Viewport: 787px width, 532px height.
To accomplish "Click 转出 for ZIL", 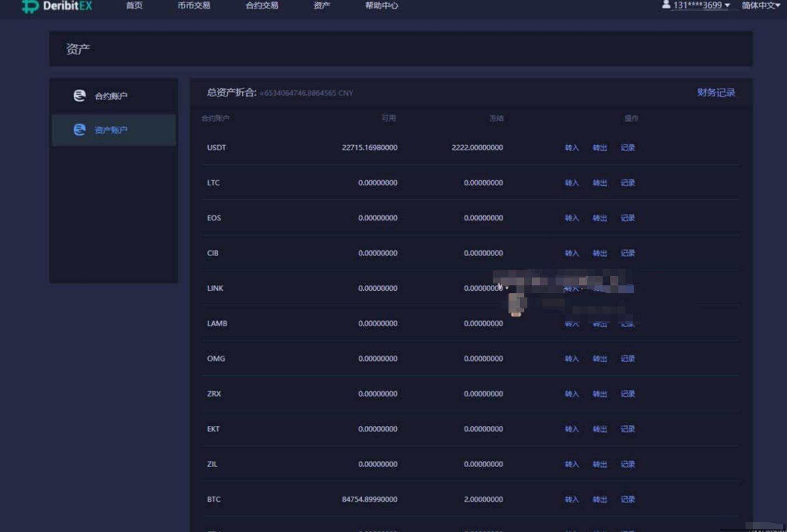I will [600, 464].
